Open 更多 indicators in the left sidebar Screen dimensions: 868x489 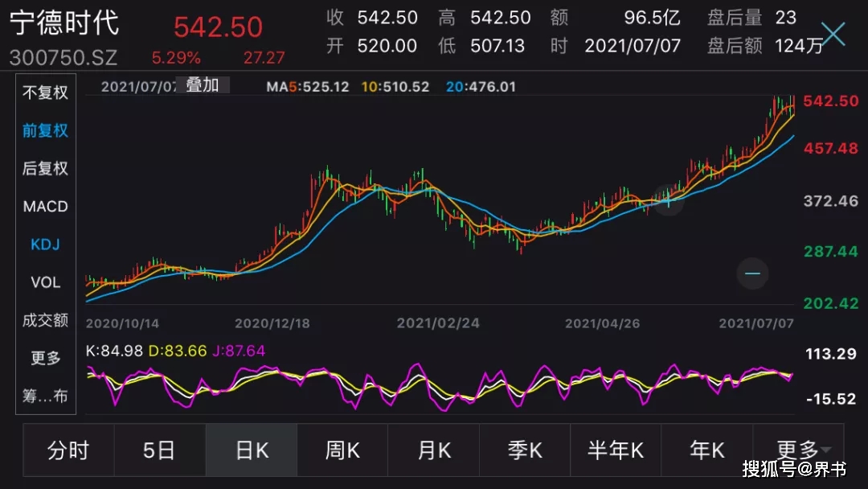coord(45,357)
